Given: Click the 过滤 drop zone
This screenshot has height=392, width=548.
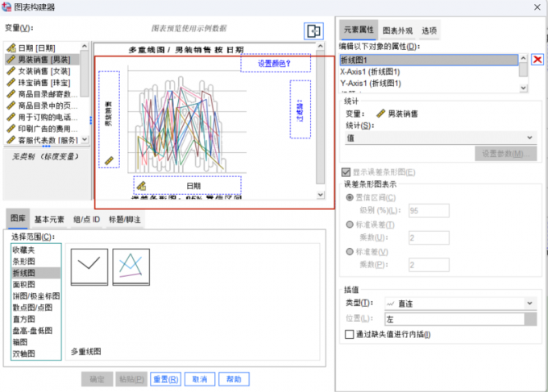Looking at the screenshot, I should pyautogui.click(x=301, y=109).
